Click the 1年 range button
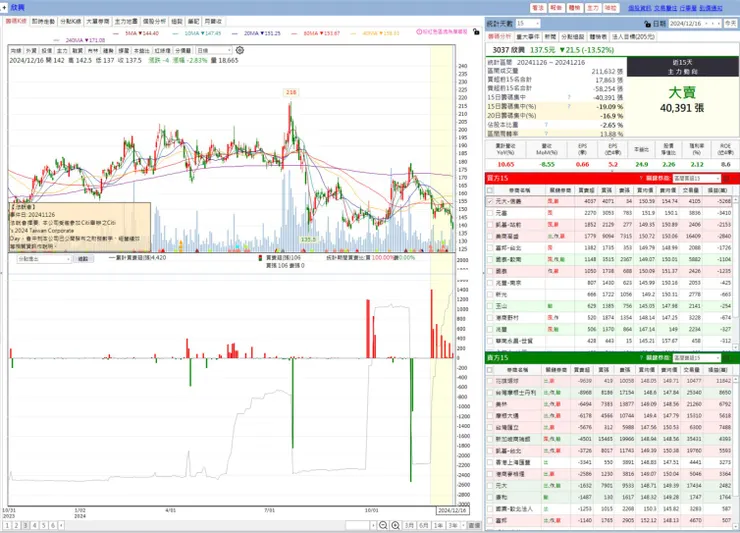Image resolution: width=740 pixels, height=533 pixels. (x=438, y=525)
